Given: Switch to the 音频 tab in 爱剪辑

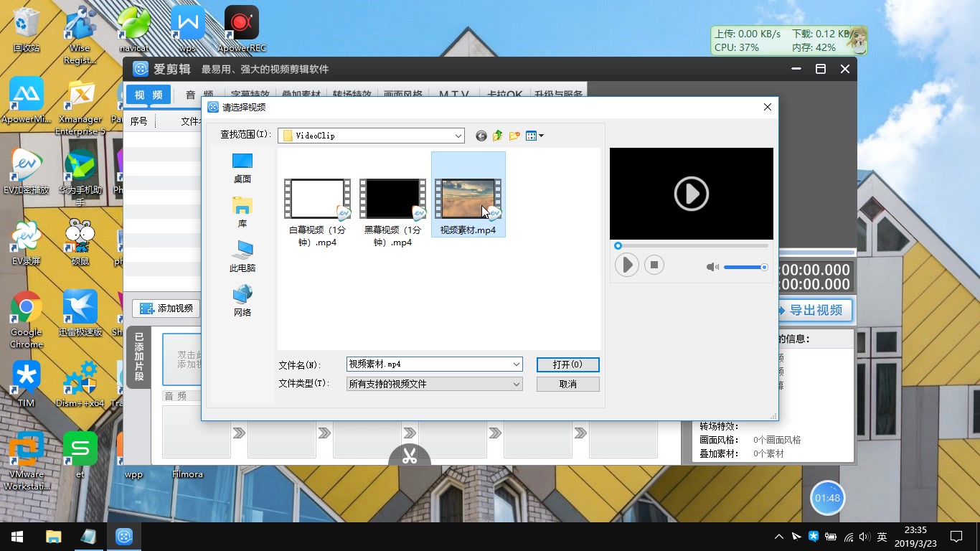Looking at the screenshot, I should pyautogui.click(x=199, y=95).
